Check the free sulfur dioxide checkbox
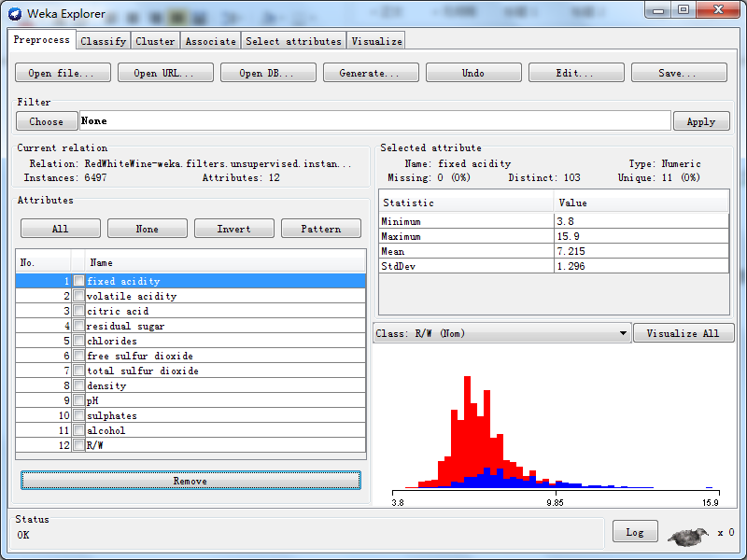 click(x=79, y=356)
